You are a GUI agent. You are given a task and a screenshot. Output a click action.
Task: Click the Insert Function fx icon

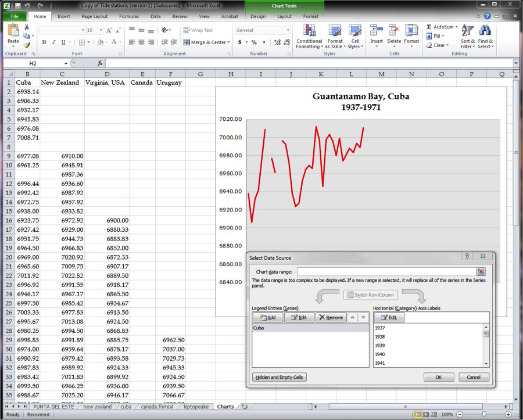point(100,63)
